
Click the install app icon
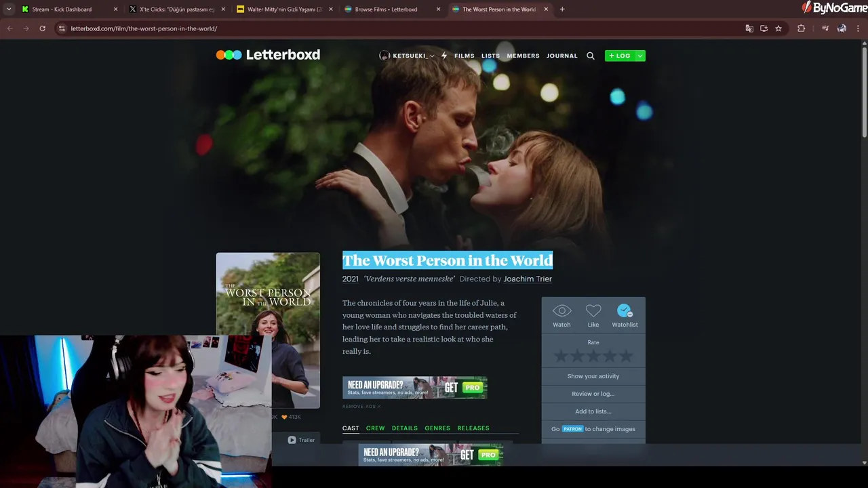click(x=764, y=28)
